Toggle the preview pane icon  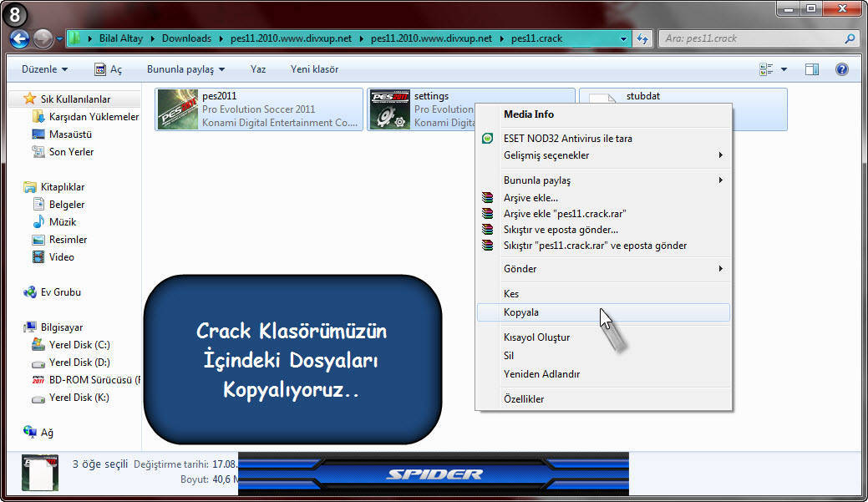tap(812, 69)
